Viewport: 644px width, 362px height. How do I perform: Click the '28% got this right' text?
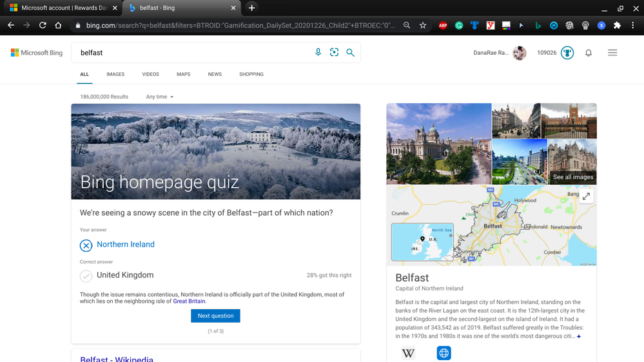click(x=329, y=276)
